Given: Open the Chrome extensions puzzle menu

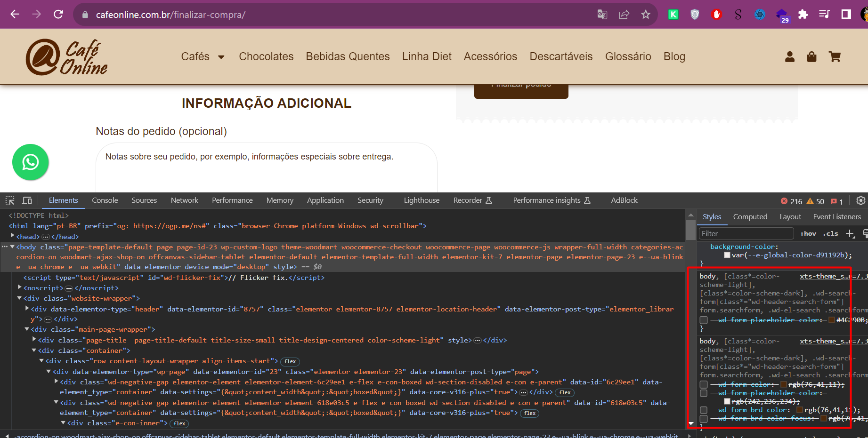Looking at the screenshot, I should (803, 15).
